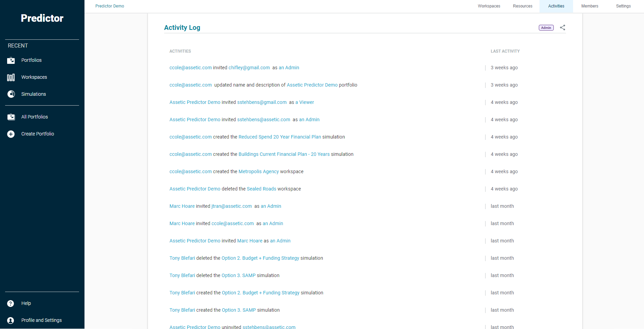Click the Help question mark icon
Image resolution: width=644 pixels, height=329 pixels.
pos(11,304)
